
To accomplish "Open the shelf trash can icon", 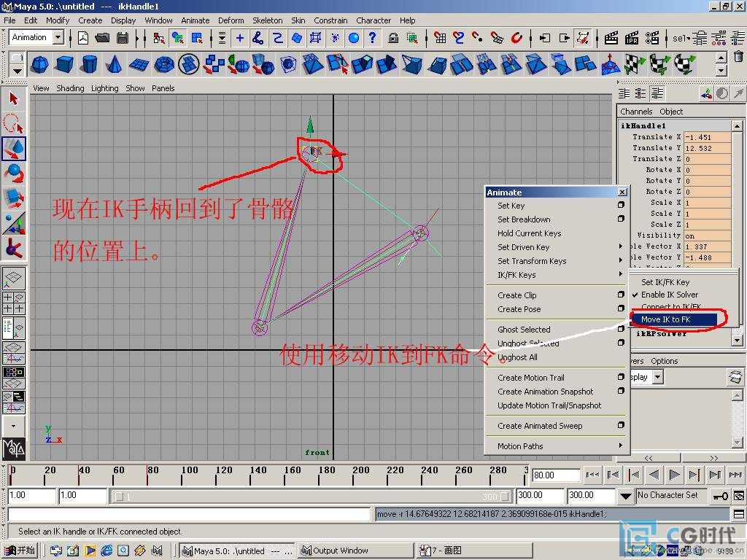I will [738, 57].
